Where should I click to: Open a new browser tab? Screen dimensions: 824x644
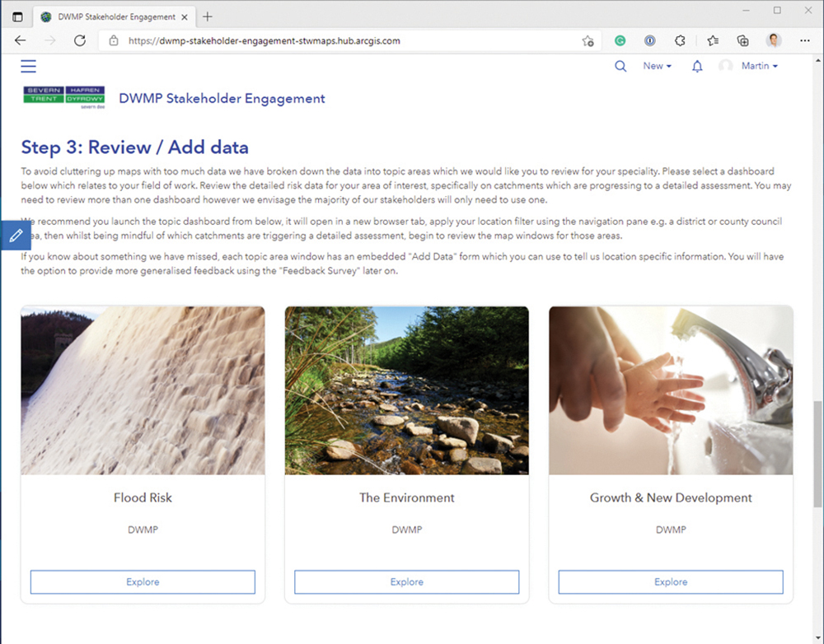pos(208,16)
